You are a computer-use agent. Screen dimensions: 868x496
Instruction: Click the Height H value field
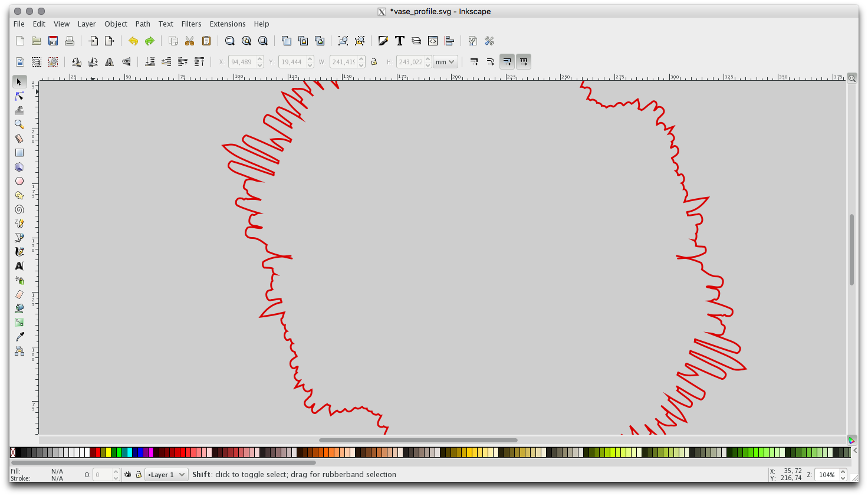(x=410, y=62)
